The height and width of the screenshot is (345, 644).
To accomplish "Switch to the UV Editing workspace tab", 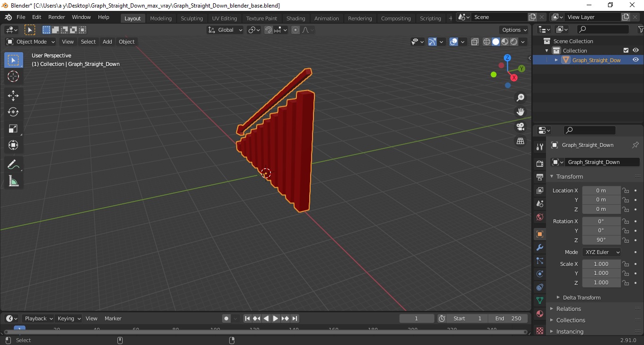I will [x=224, y=18].
